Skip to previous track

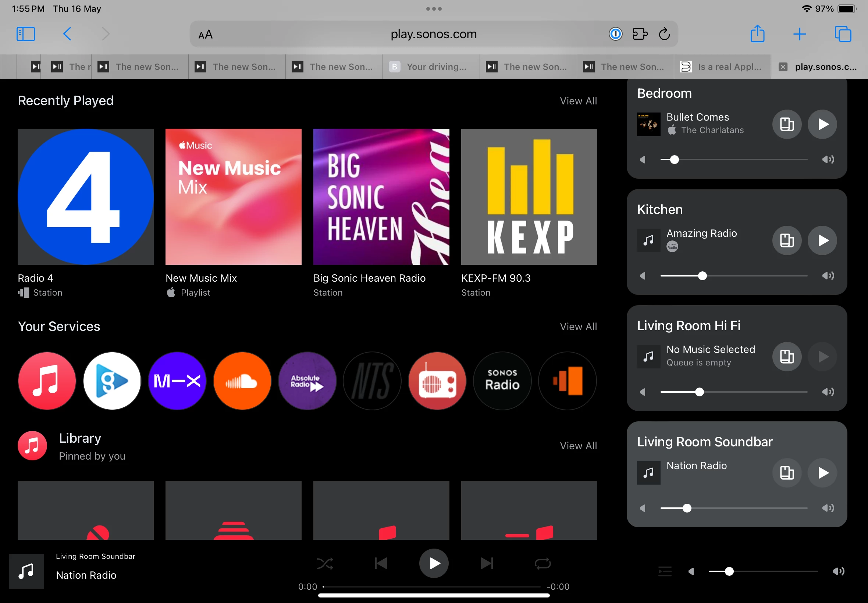coord(381,564)
